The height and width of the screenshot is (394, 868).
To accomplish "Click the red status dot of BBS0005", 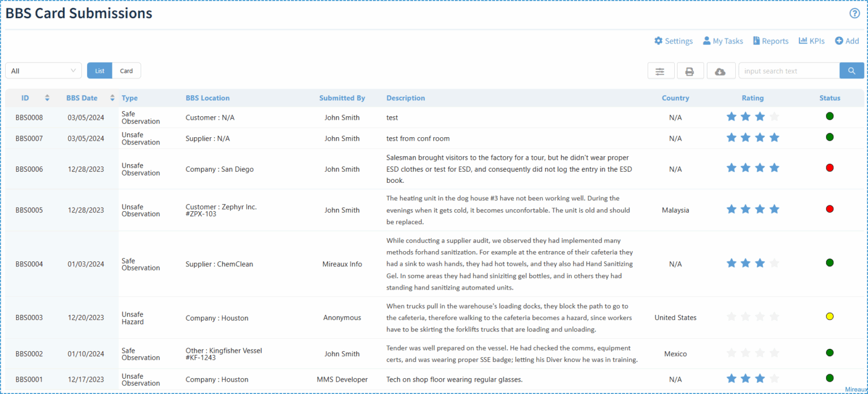I will click(830, 209).
